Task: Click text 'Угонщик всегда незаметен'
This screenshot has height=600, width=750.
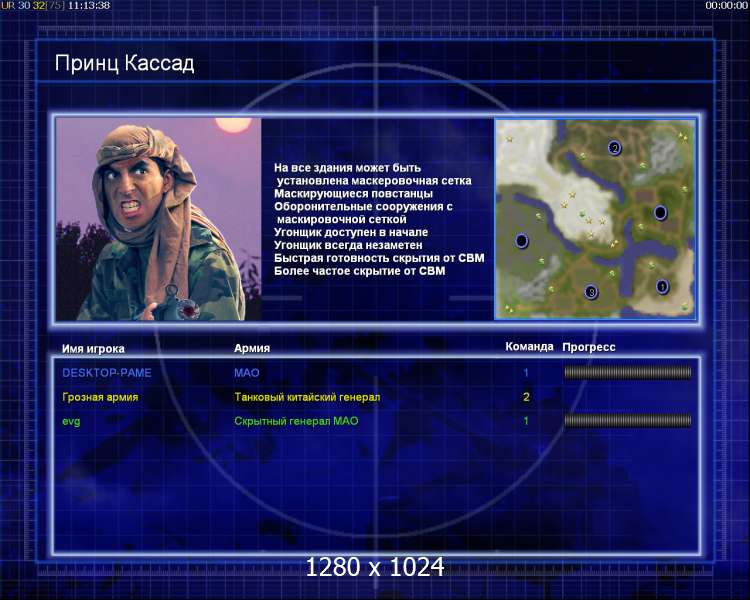Action: (348, 245)
